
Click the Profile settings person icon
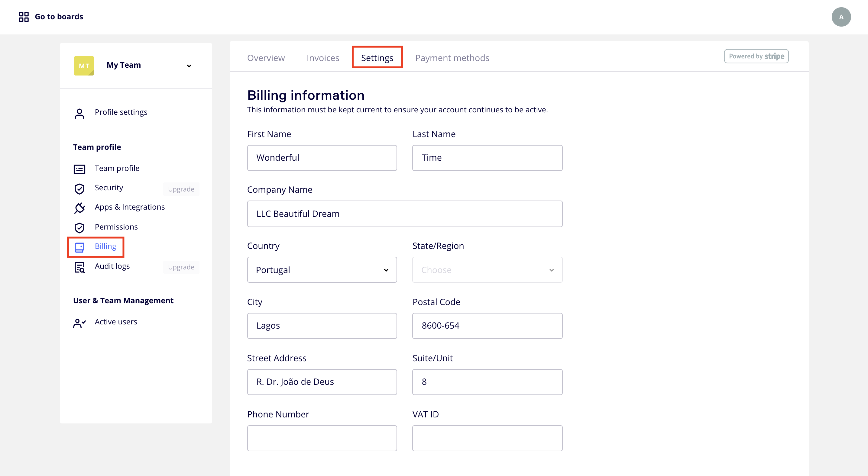click(x=79, y=114)
